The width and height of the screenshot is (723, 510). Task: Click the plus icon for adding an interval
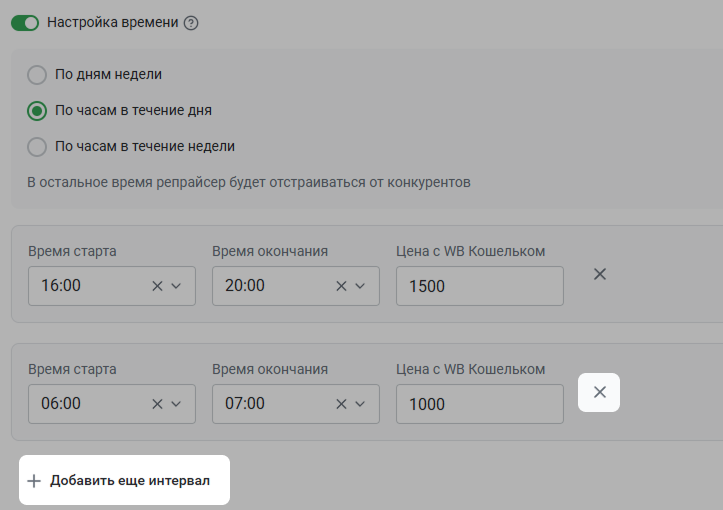pos(34,481)
